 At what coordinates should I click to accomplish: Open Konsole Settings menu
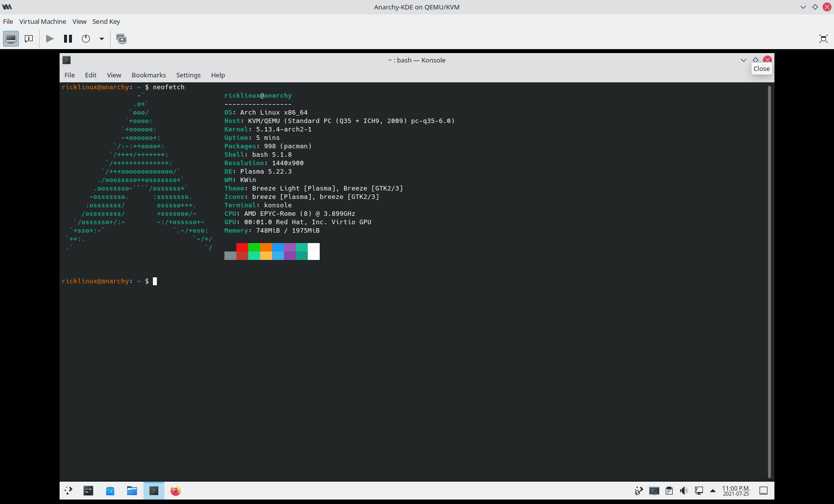click(189, 75)
